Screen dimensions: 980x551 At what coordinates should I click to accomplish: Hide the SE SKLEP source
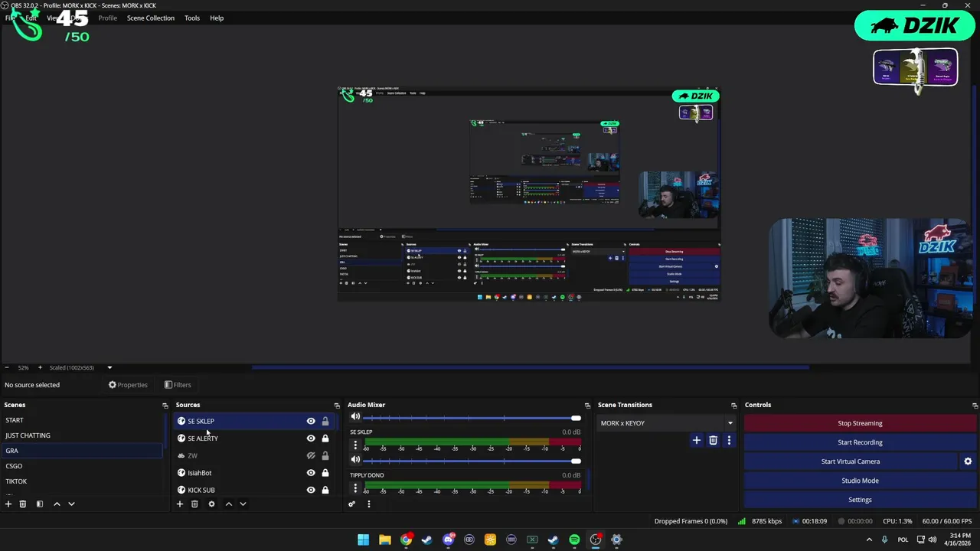pyautogui.click(x=311, y=421)
